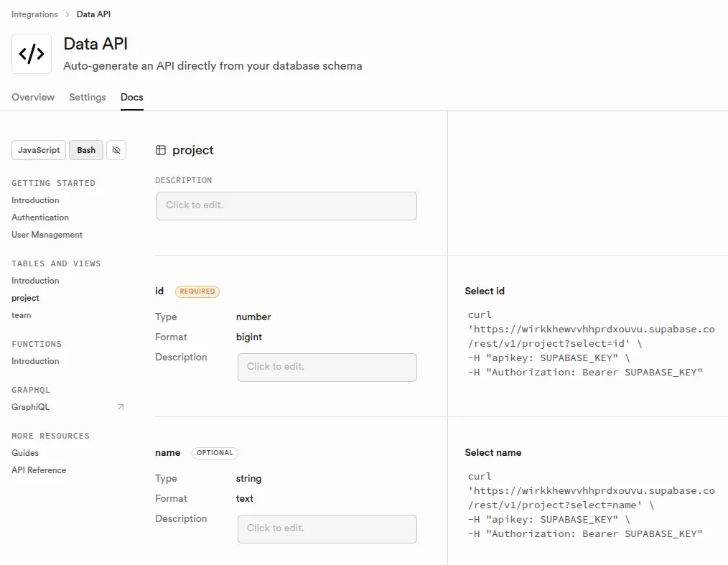The width and height of the screenshot is (728, 565).
Task: Click Data API in the breadcrumb
Action: coord(93,14)
